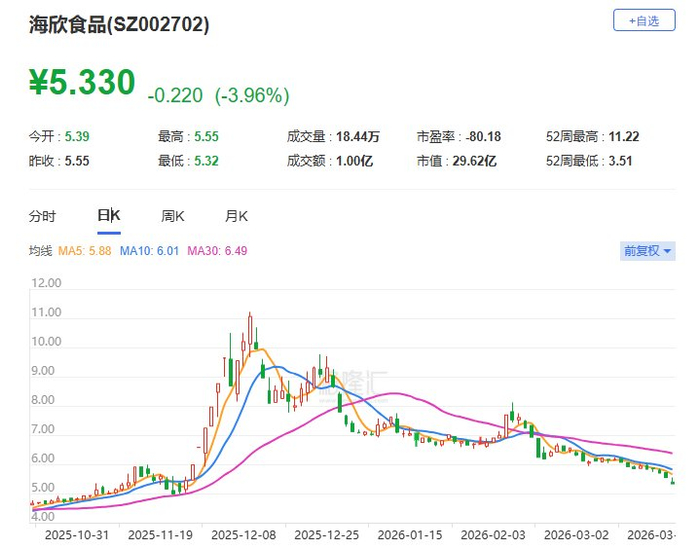Screen dimensions: 700x549
Task: Click the 最低 value 5.32
Action: 206,161
